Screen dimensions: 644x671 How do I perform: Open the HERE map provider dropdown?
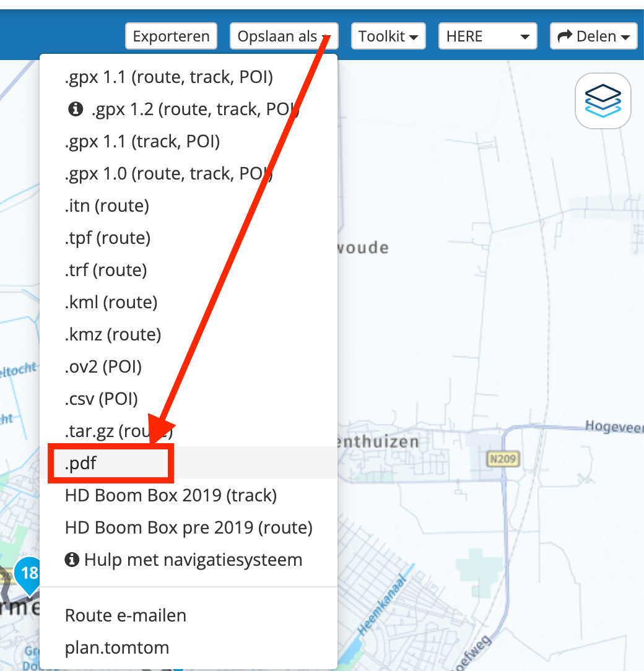pyautogui.click(x=487, y=35)
